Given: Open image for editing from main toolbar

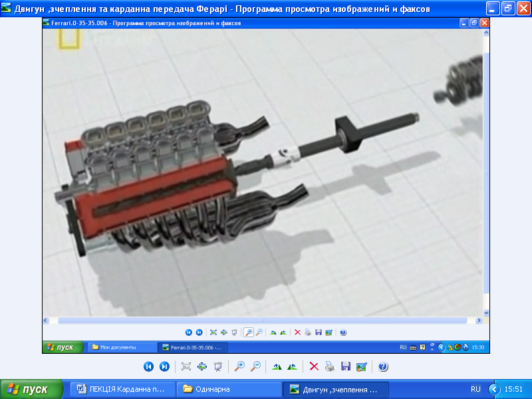Looking at the screenshot, I should 361,366.
